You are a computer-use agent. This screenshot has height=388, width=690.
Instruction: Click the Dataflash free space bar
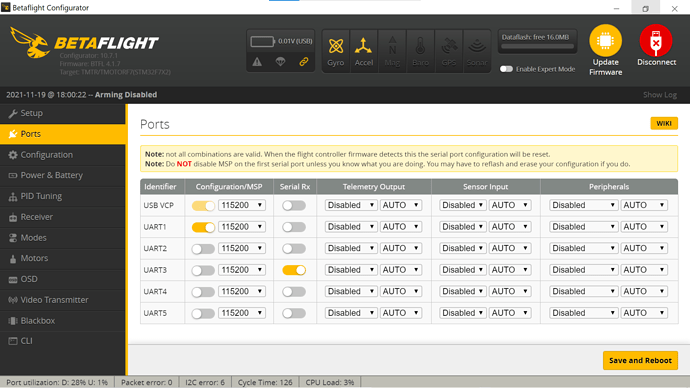point(537,46)
